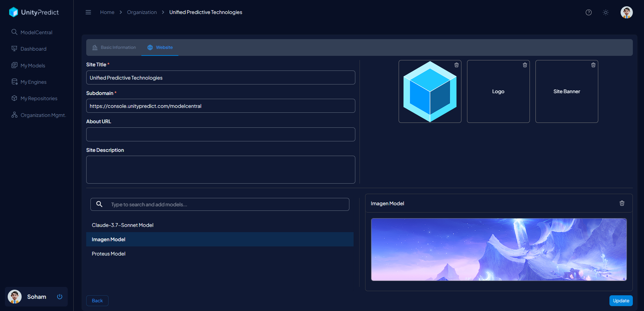This screenshot has width=644, height=311.
Task: Navigate to Organization breadcrumb link
Action: (142, 12)
